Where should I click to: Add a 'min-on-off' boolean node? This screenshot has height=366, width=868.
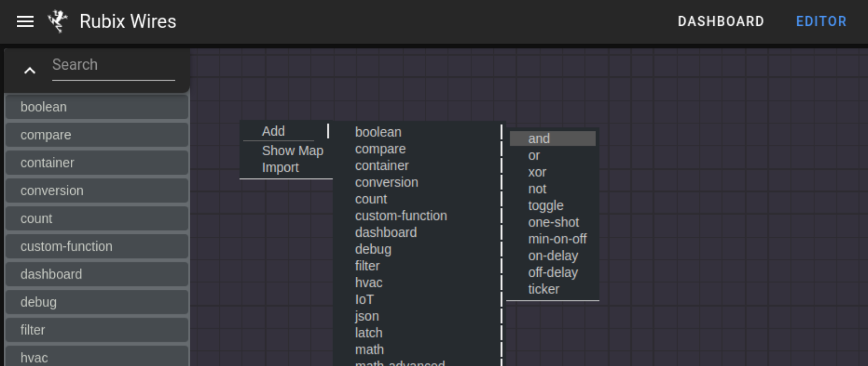(x=552, y=239)
